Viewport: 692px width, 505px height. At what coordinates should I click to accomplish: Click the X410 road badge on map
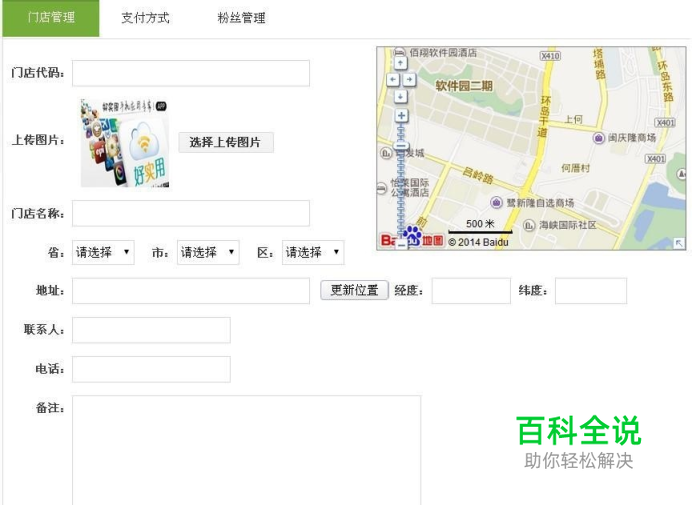(x=550, y=56)
